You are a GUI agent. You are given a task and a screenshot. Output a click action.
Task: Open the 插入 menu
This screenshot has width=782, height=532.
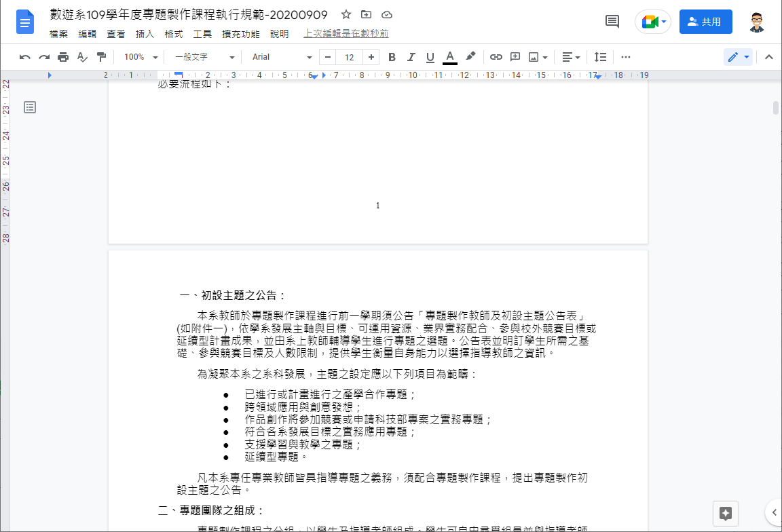145,34
